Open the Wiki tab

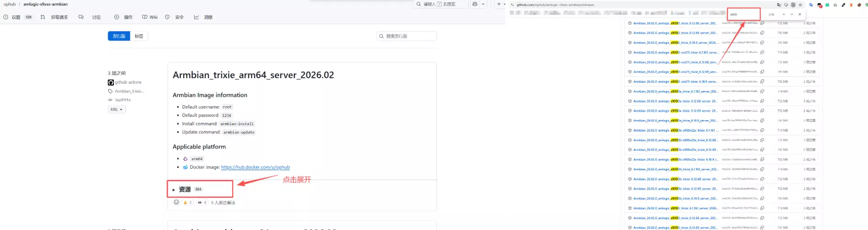150,17
